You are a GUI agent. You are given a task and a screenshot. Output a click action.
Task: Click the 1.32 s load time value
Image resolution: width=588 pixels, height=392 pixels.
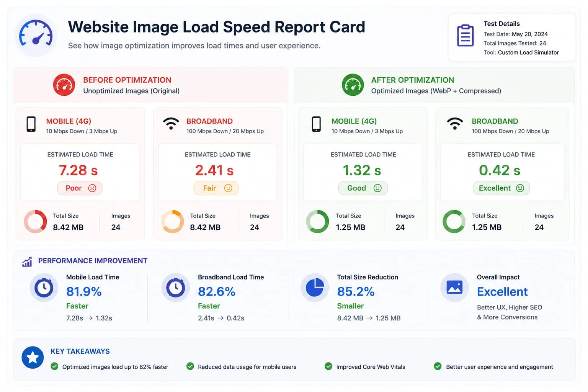(x=362, y=170)
